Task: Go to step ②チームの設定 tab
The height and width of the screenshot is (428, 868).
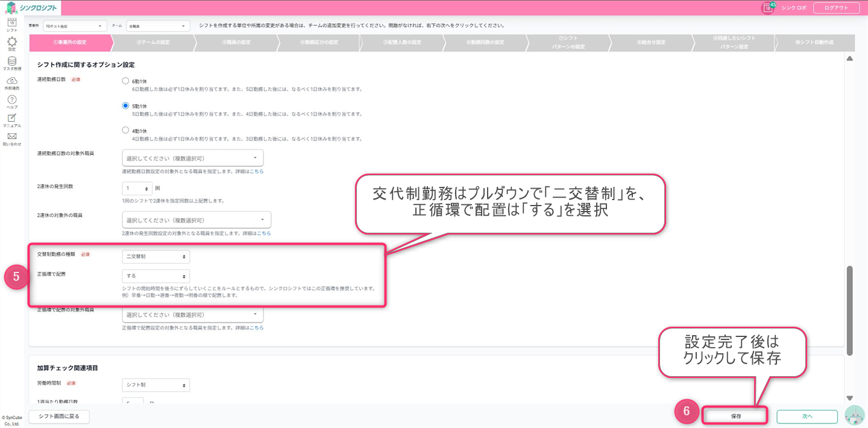Action: (x=153, y=42)
